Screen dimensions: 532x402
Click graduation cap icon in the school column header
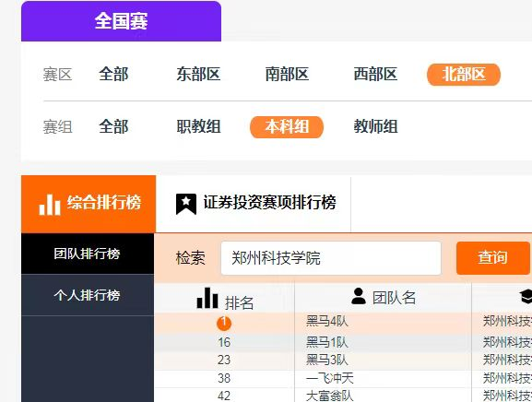tap(526, 297)
